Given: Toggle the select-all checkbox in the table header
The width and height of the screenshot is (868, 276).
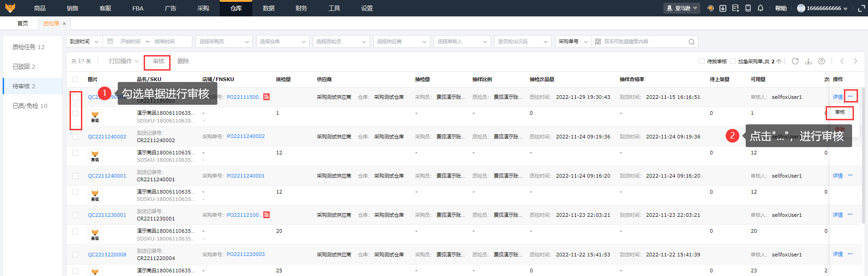Looking at the screenshot, I should 75,79.
